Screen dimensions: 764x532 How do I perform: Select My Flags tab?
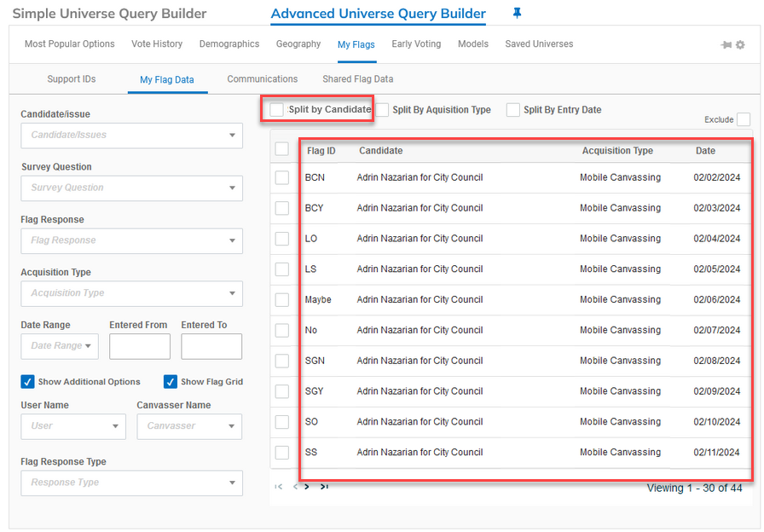[x=356, y=45]
